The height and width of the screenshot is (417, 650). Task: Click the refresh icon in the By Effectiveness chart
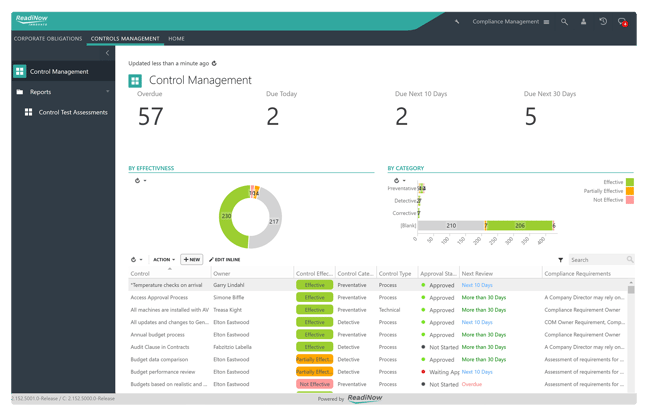138,181
